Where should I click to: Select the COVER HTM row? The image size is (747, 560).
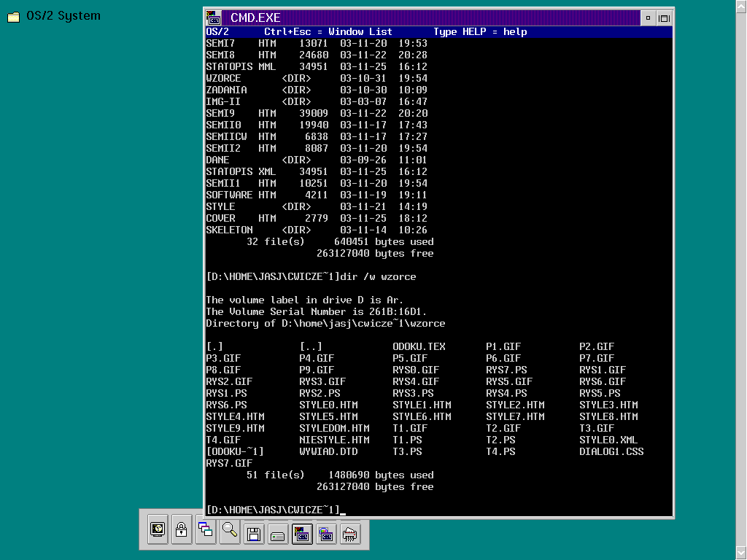pyautogui.click(x=317, y=218)
